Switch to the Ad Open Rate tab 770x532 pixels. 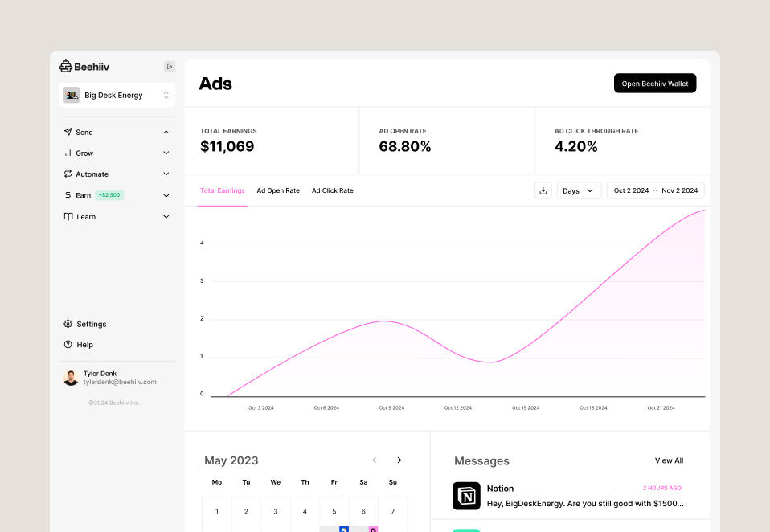point(278,190)
